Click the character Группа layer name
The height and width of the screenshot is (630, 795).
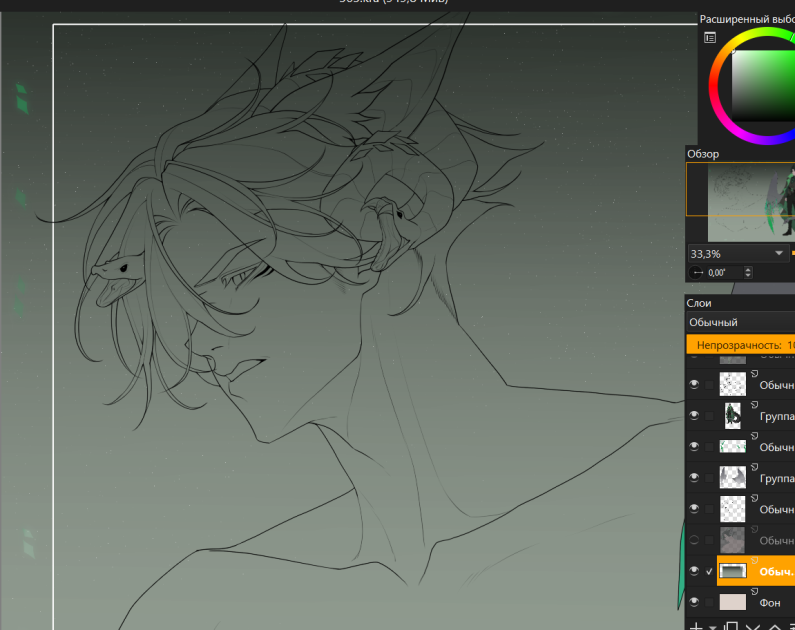(x=777, y=416)
